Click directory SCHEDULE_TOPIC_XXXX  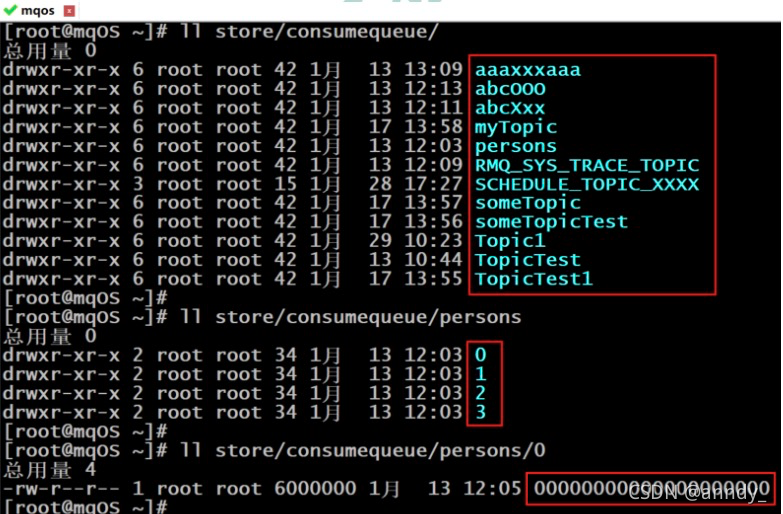click(x=587, y=184)
